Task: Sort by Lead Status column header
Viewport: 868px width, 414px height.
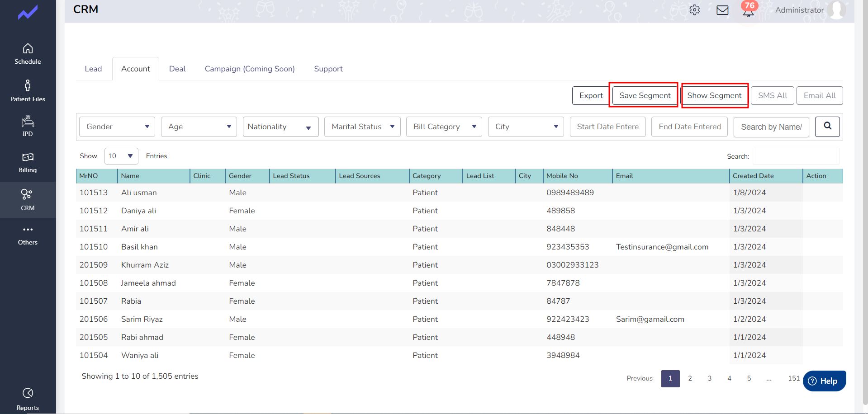Action: point(303,176)
